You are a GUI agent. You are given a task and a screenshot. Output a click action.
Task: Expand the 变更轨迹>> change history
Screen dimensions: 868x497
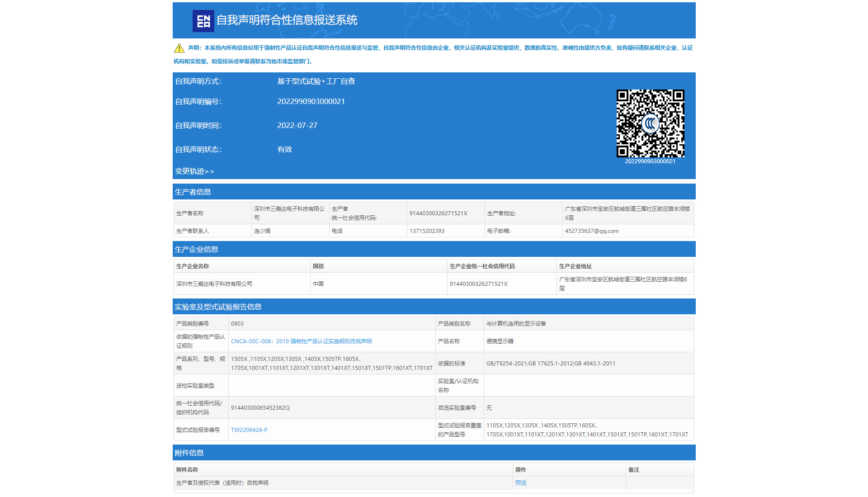click(x=194, y=171)
